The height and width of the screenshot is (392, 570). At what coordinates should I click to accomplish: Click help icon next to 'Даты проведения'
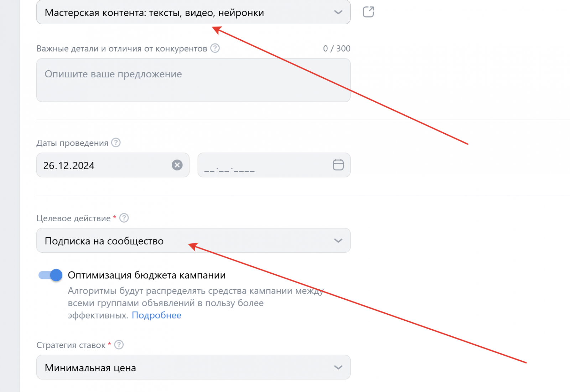[116, 143]
